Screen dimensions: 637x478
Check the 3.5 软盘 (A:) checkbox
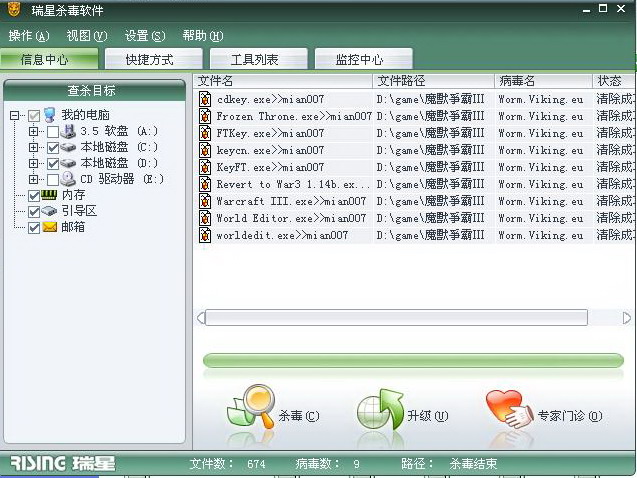[x=53, y=132]
